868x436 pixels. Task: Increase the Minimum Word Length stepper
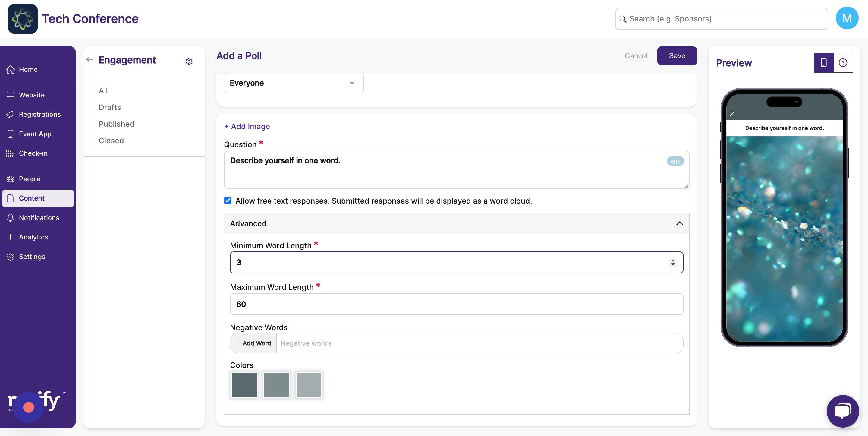point(673,260)
